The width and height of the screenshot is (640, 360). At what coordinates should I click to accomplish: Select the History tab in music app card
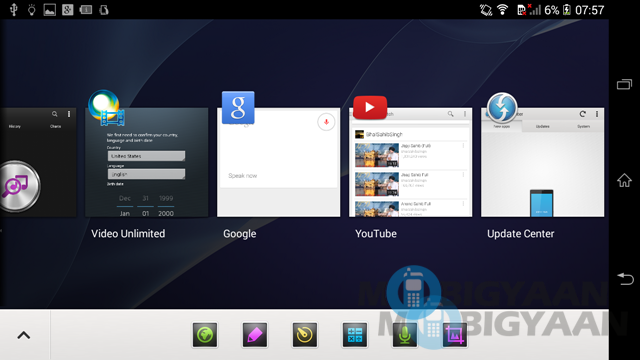pos(15,127)
